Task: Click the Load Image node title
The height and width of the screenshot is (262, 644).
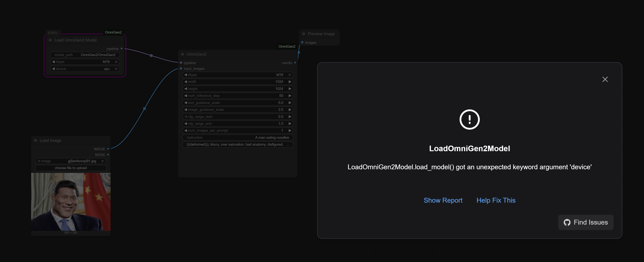Action: point(51,141)
